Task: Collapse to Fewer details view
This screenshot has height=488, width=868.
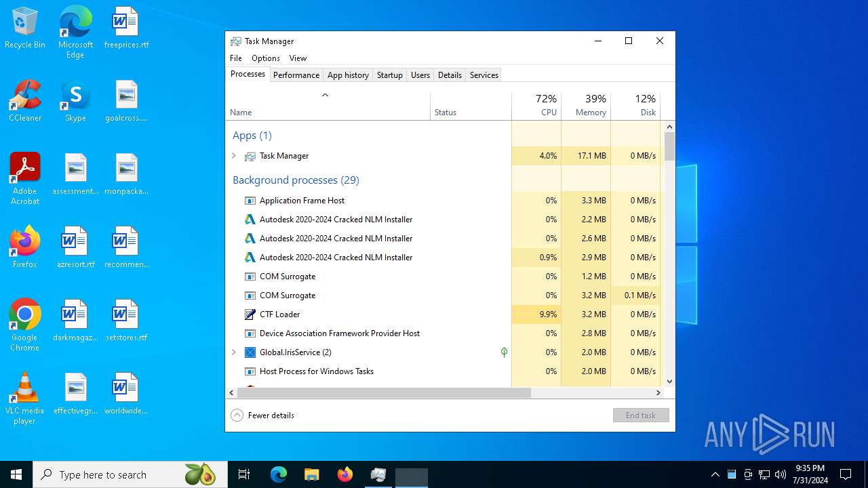Action: click(x=262, y=415)
